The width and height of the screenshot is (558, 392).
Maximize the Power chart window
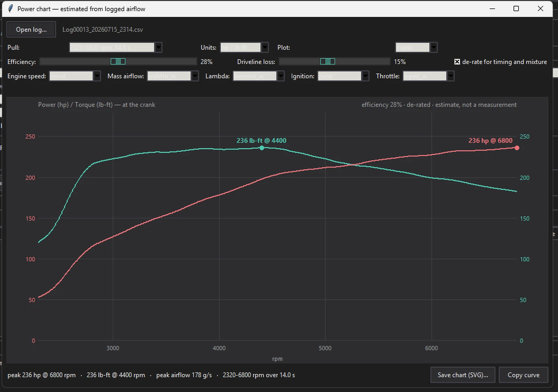(x=516, y=9)
